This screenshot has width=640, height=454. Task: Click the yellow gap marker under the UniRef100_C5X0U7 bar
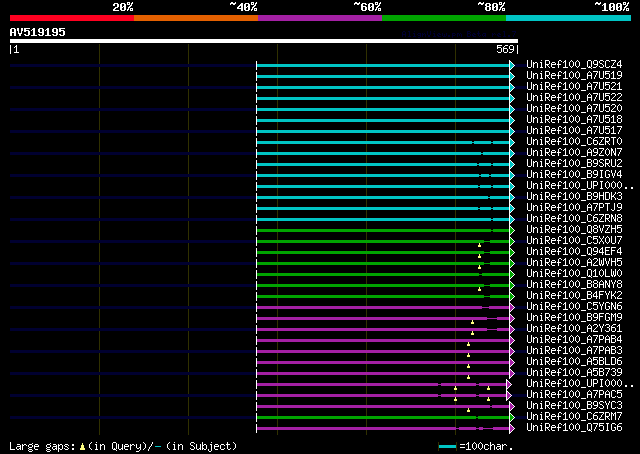[480, 245]
